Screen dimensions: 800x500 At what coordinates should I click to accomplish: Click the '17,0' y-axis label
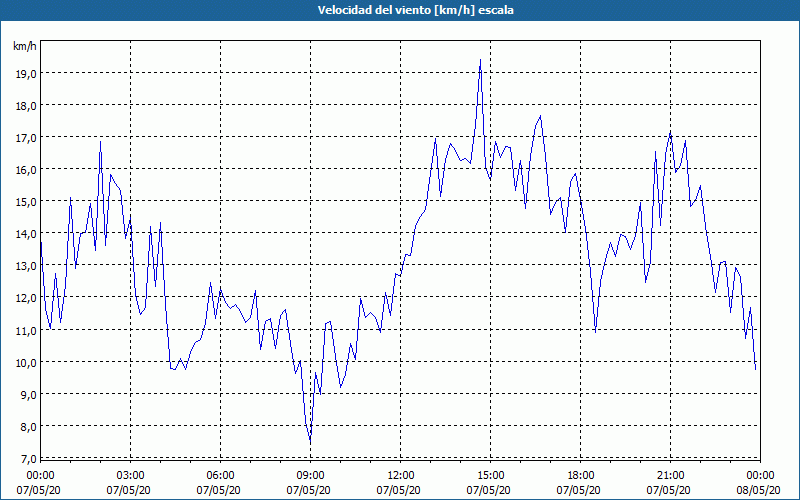click(26, 138)
